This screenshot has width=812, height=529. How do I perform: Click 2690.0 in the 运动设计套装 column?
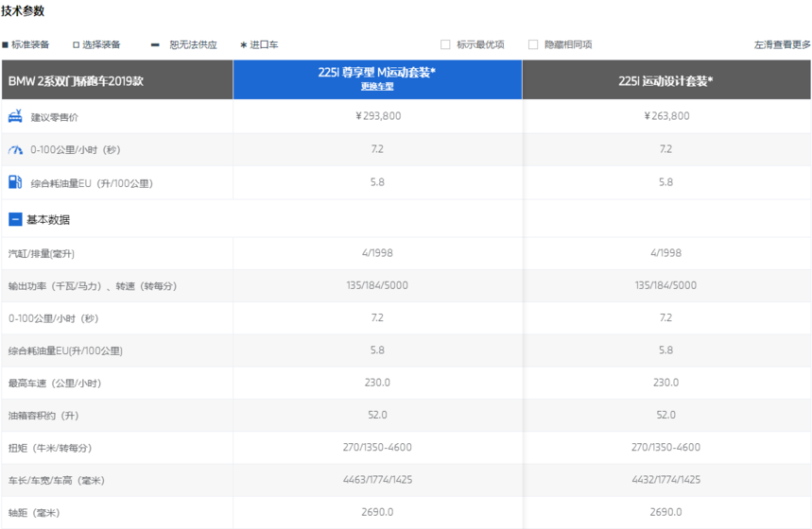click(666, 512)
